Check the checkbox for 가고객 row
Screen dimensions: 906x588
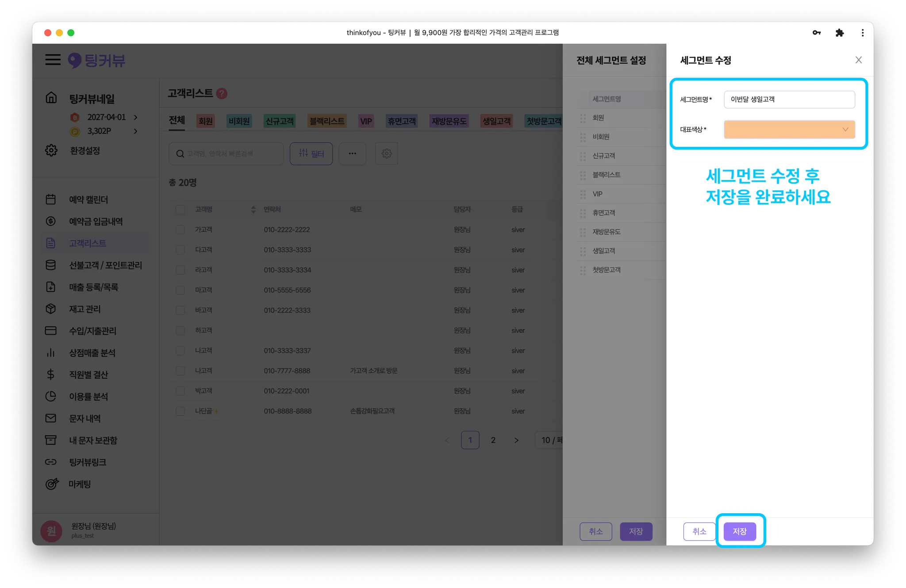tap(180, 230)
